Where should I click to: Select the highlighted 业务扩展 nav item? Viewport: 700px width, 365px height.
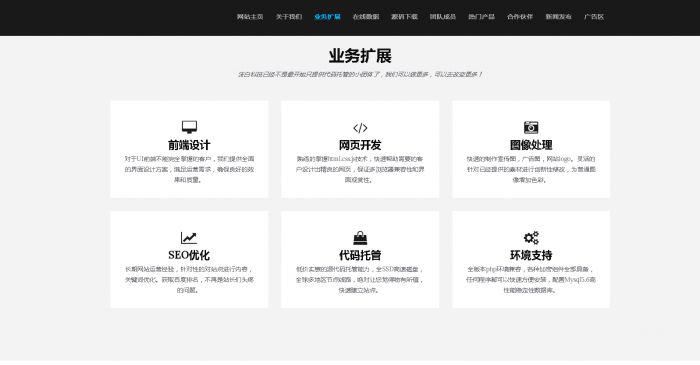[x=327, y=17]
